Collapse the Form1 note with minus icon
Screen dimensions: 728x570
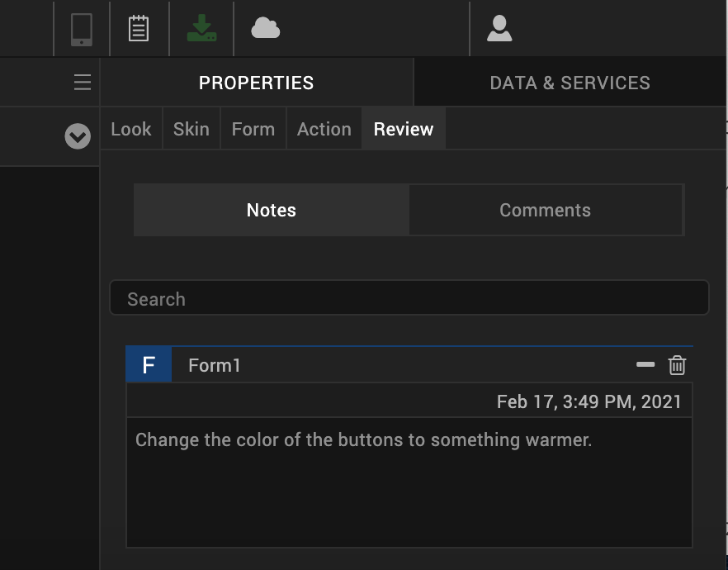645,365
